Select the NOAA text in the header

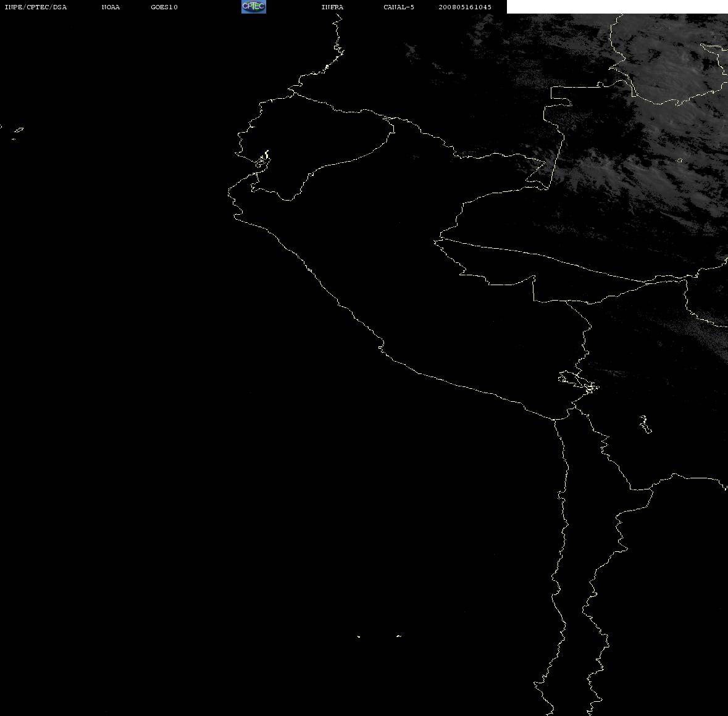click(x=111, y=7)
